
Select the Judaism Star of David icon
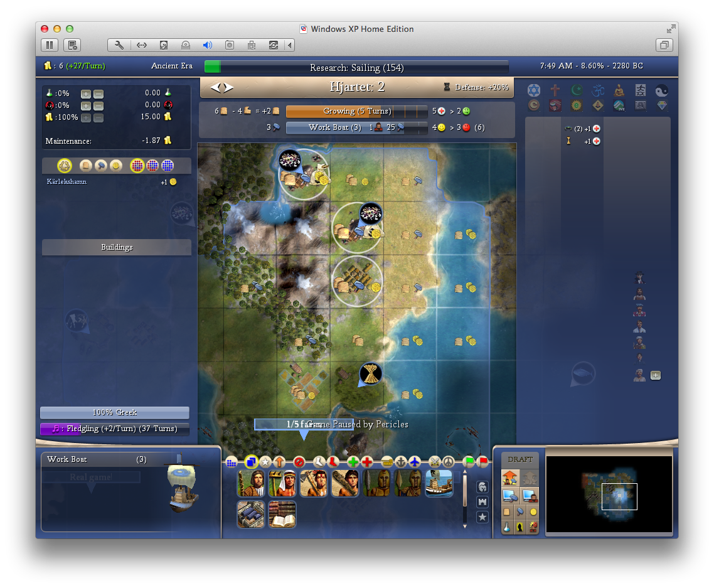(534, 90)
